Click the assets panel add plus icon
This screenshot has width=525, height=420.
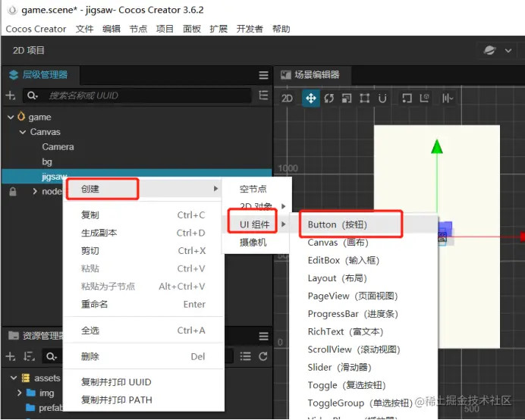tap(11, 356)
